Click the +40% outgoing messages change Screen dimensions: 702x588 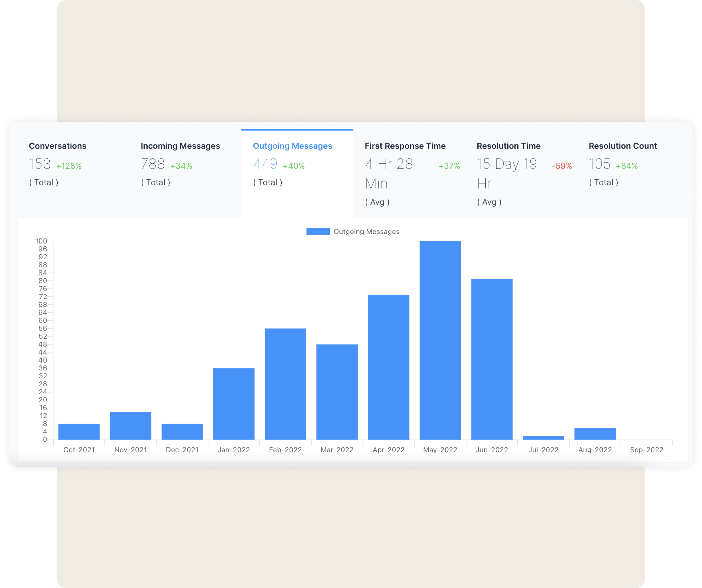294,166
